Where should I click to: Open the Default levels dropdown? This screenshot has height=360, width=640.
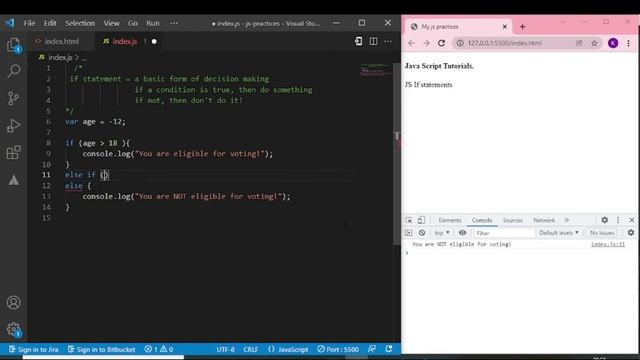click(559, 233)
